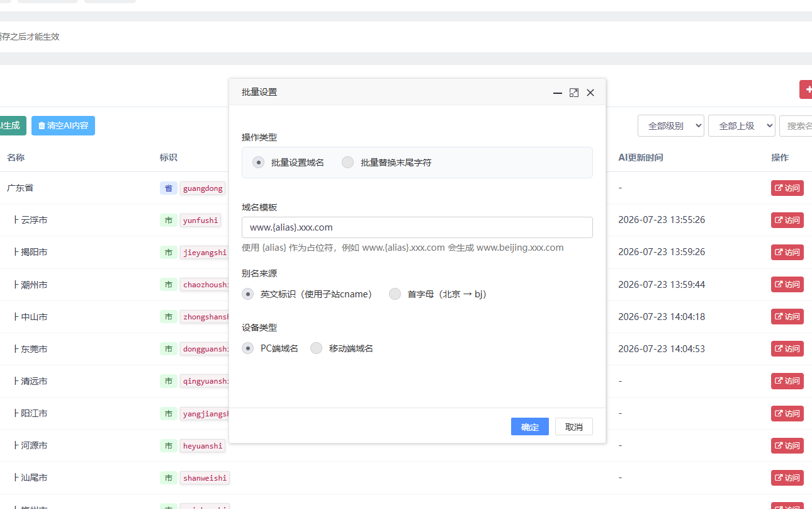The height and width of the screenshot is (509, 812).
Task: Click 访问 button for 中山市 row
Action: click(787, 316)
